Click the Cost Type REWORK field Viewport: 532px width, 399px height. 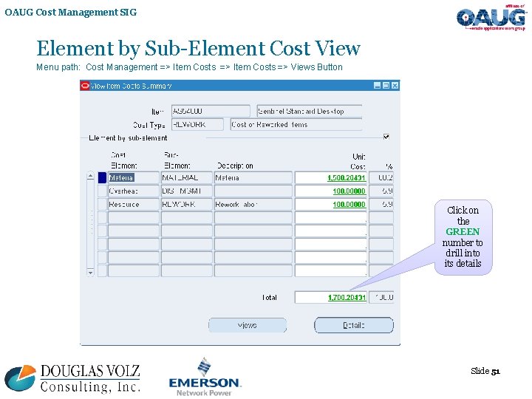(197, 125)
